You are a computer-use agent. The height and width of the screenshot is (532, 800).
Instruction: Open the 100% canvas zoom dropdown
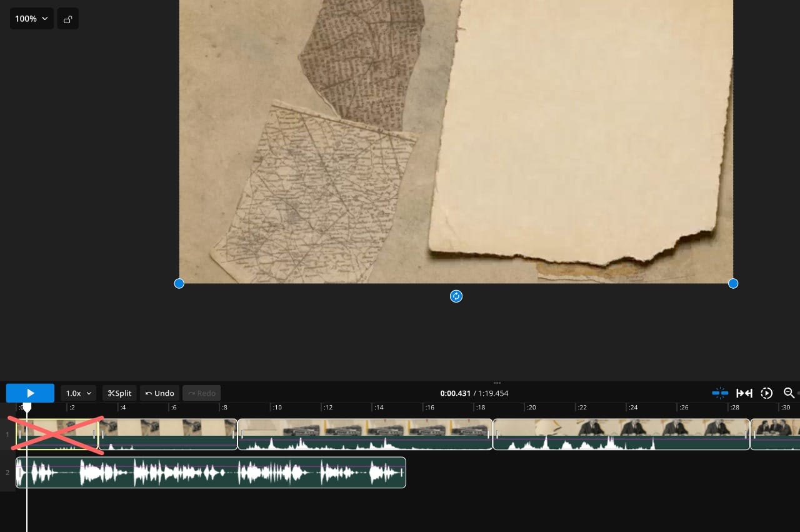(x=31, y=19)
